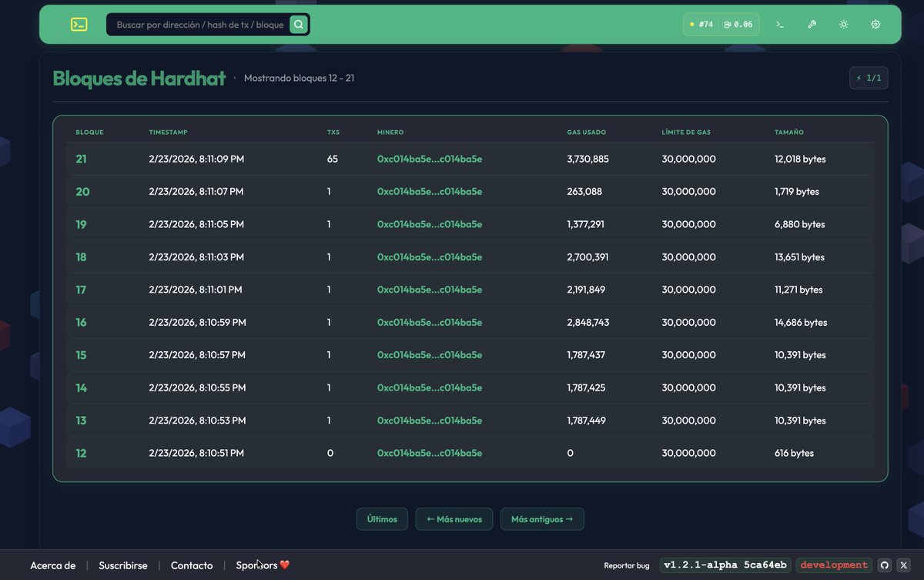
Task: Open block 18 link
Action: click(x=81, y=257)
